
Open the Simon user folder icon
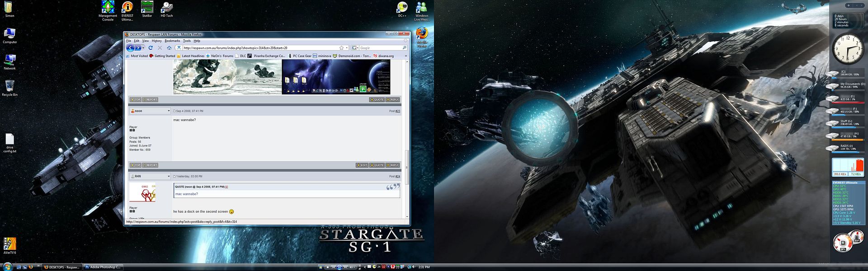point(9,9)
